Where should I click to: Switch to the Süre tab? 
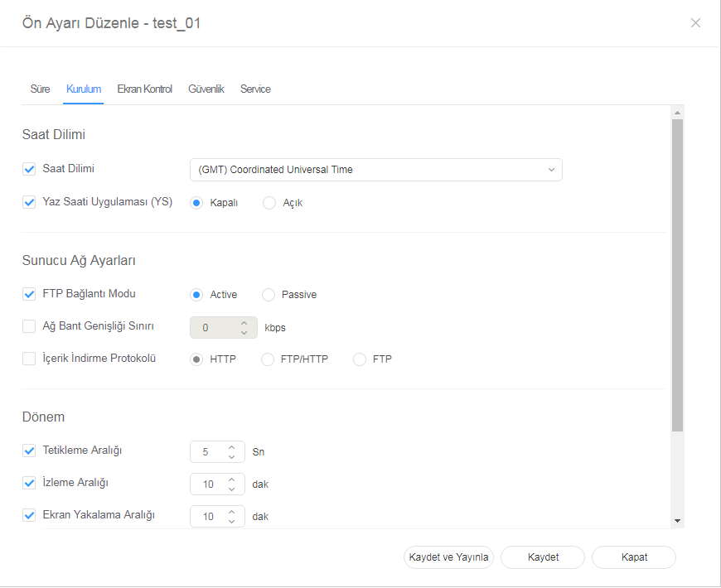point(40,89)
